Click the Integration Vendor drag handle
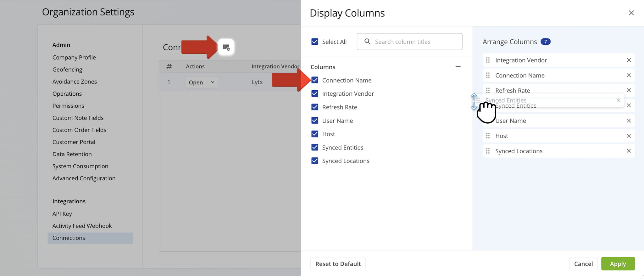The image size is (644, 276). click(488, 60)
